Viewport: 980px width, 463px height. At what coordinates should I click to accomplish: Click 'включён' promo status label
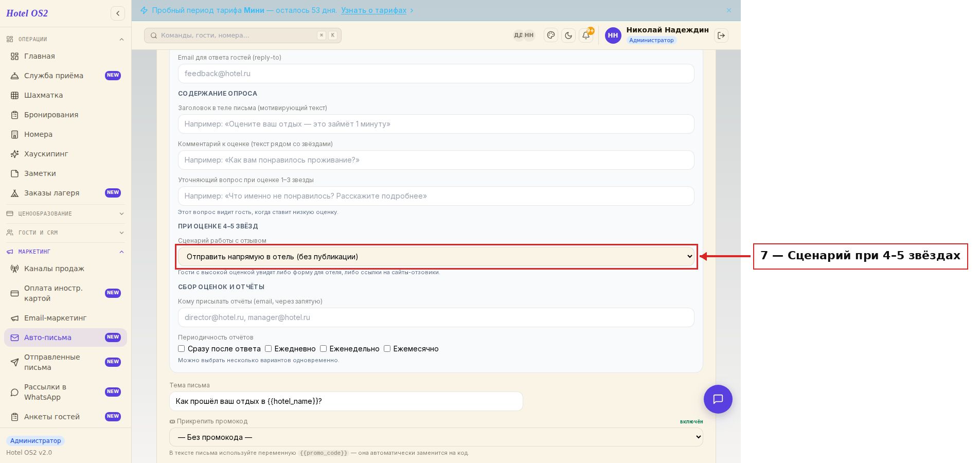[691, 422]
